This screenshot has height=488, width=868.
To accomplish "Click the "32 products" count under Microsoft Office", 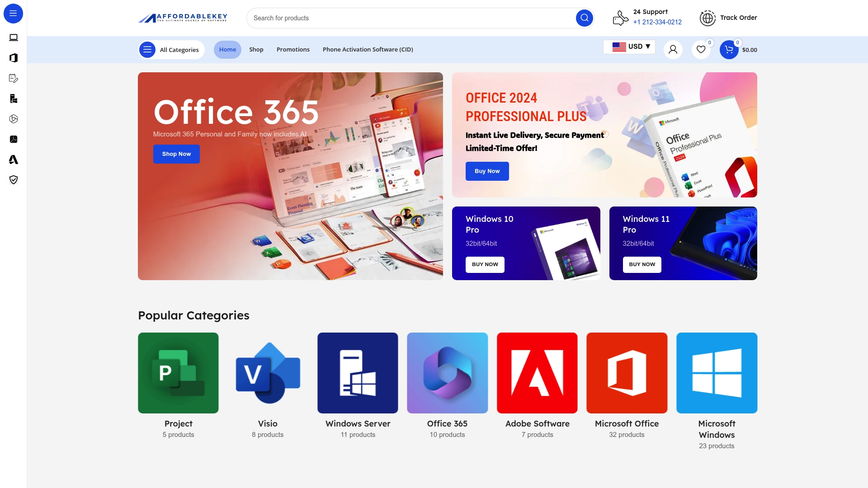I will click(627, 435).
